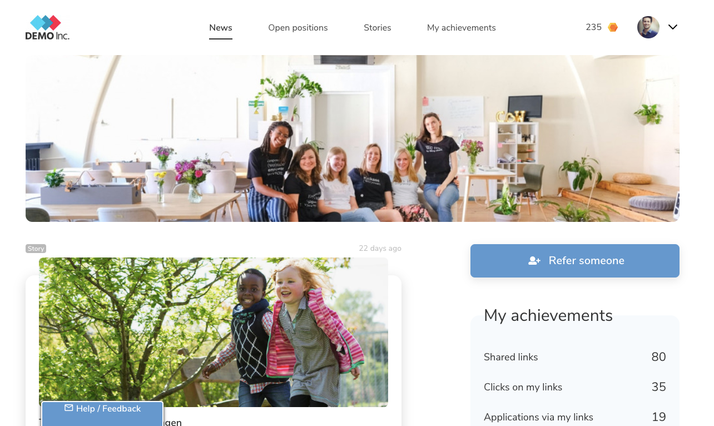The height and width of the screenshot is (426, 714).
Task: Expand the profile dropdown chevron
Action: tap(673, 27)
